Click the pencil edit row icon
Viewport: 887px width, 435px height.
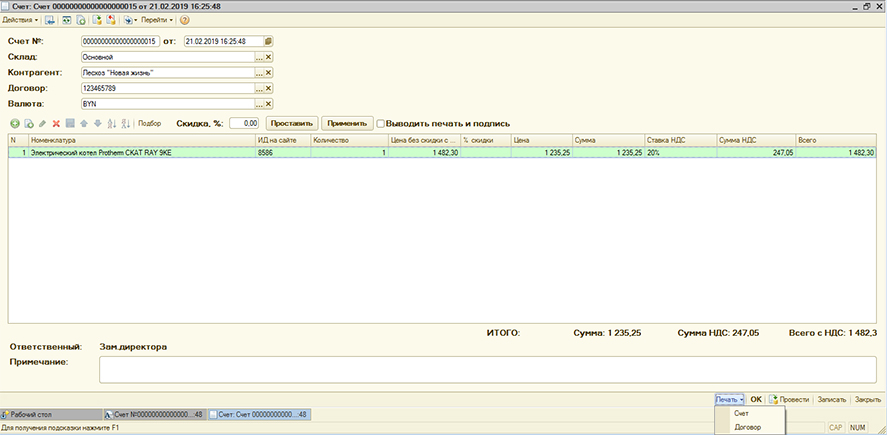pyautogui.click(x=42, y=123)
